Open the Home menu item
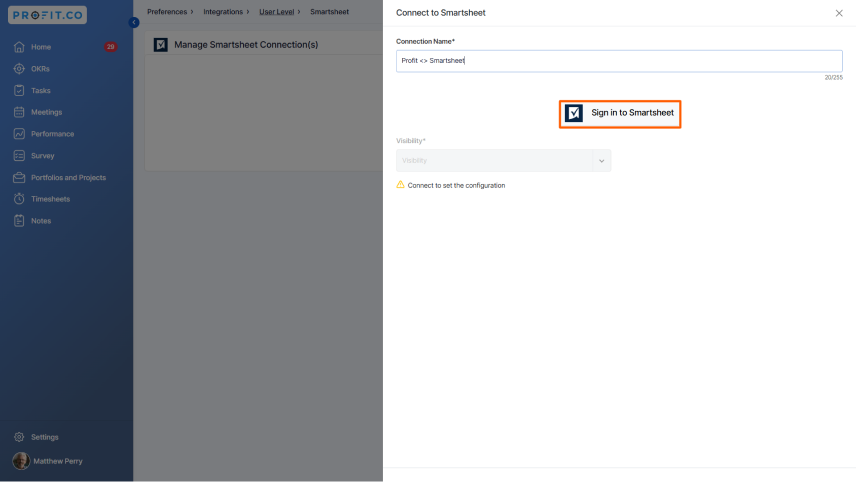The width and height of the screenshot is (856, 482). [41, 47]
